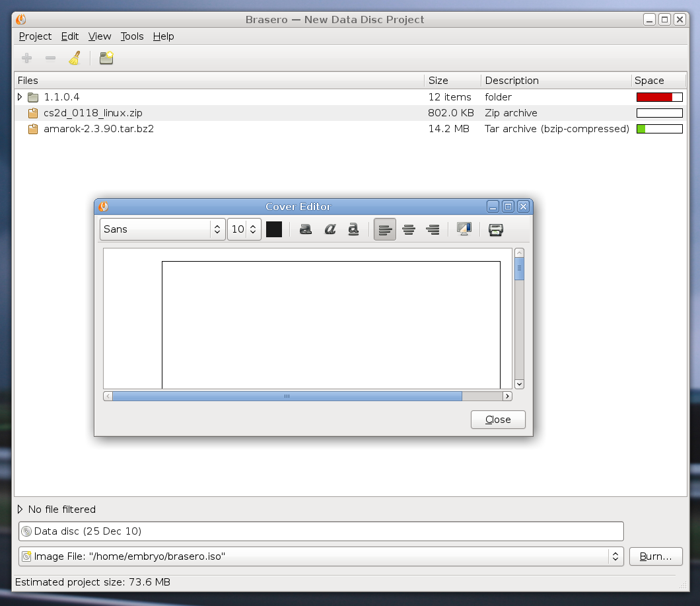Click the Cover Editor title bar flame icon
This screenshot has height=606, width=700.
click(x=104, y=206)
